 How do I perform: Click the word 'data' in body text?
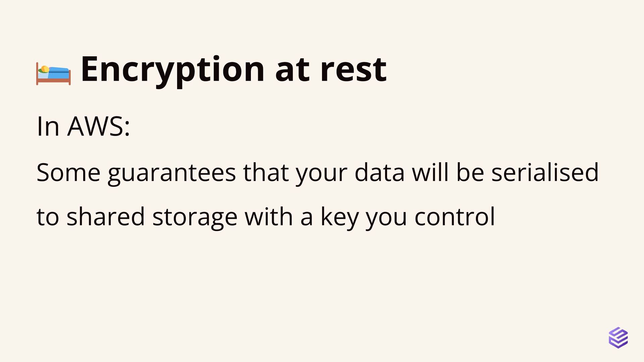[379, 172]
